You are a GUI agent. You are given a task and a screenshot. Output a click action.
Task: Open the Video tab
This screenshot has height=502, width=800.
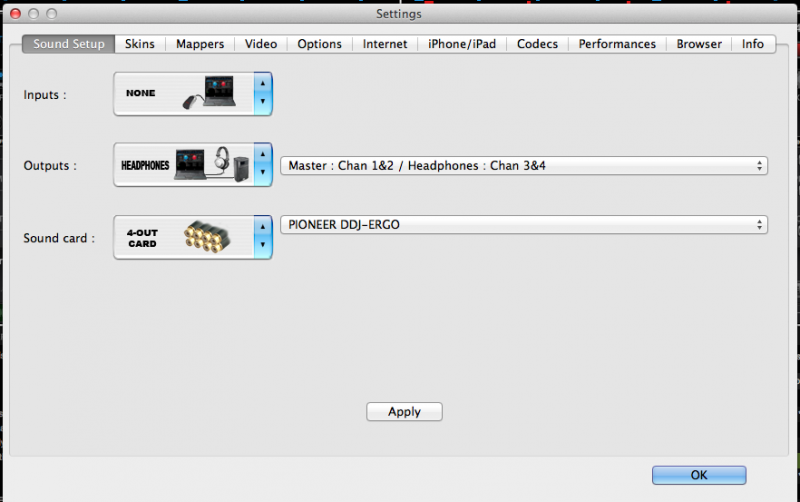pos(261,44)
